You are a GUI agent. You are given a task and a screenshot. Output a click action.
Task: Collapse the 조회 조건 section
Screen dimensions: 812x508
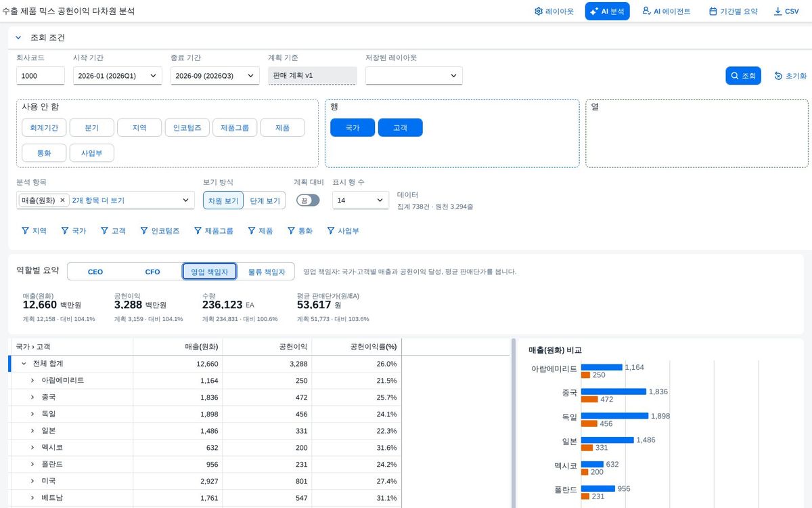18,38
